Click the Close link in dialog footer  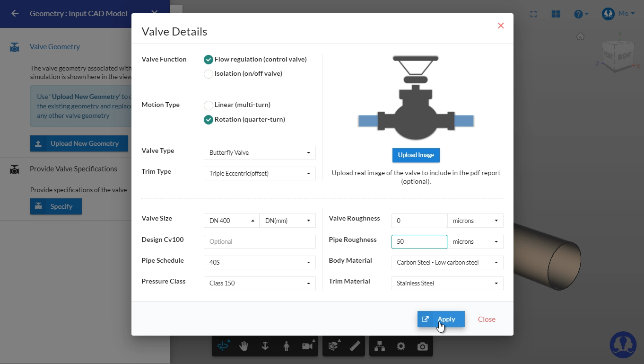click(x=487, y=320)
